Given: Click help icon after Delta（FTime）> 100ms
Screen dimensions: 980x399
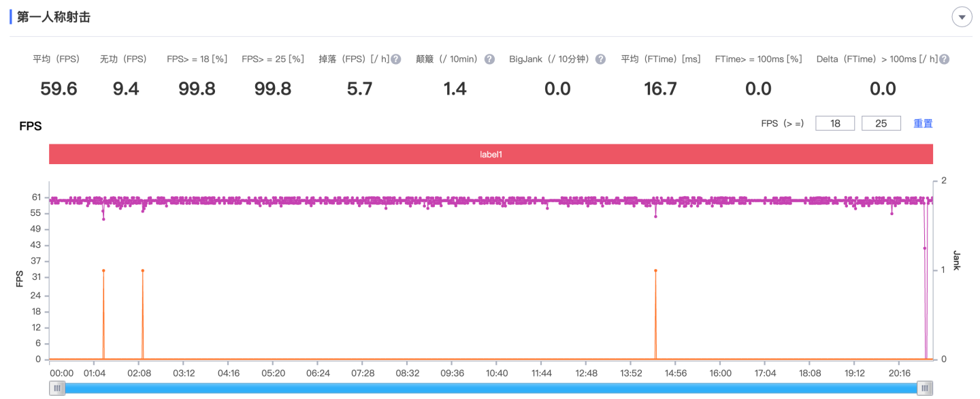Looking at the screenshot, I should 944,59.
